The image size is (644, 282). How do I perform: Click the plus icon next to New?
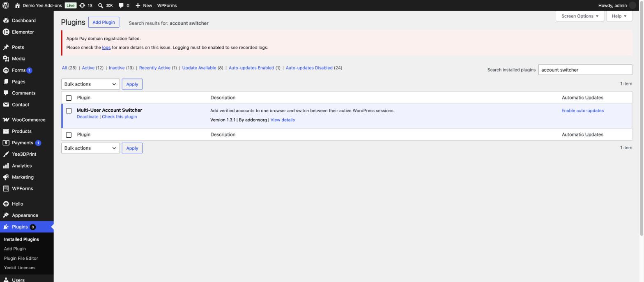tap(138, 5)
